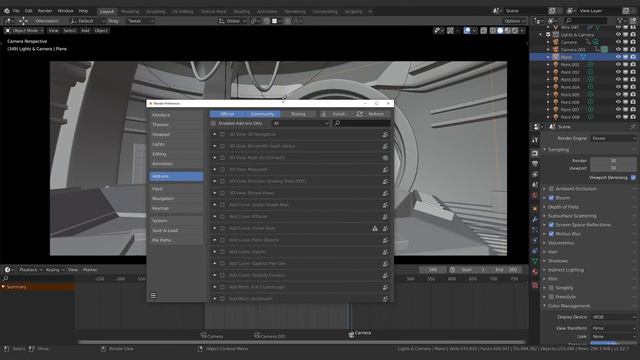
Task: Open the outliner filter funnel icon
Action: [x=621, y=20]
